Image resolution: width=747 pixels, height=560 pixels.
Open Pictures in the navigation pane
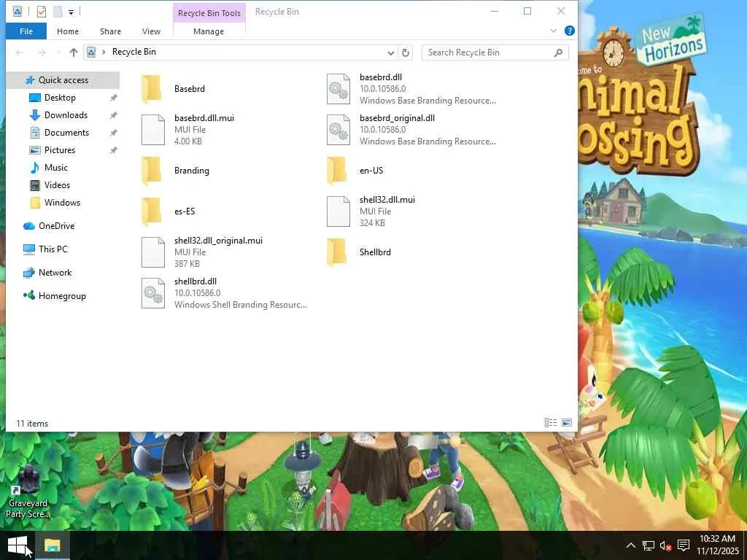pyautogui.click(x=60, y=150)
